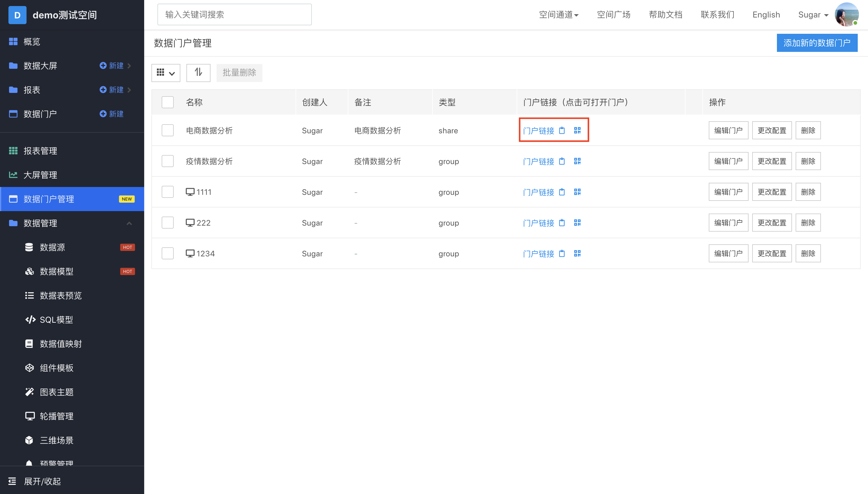The width and height of the screenshot is (868, 494).
Task: Copy portal link for 电商数据分析 row
Action: tap(562, 130)
